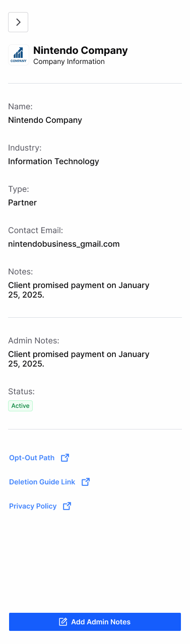Click the Status label
Viewport: 190px width, 644px height.
[21, 391]
